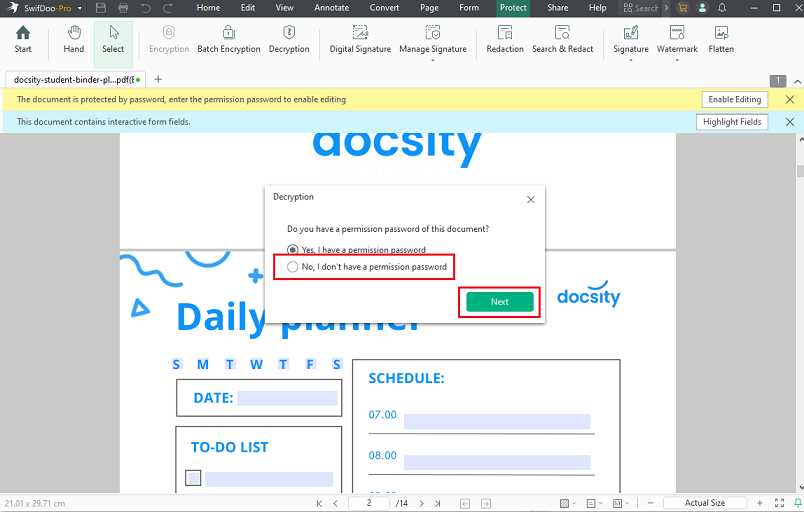
Task: Expand more title bar options arrow
Action: [666, 8]
